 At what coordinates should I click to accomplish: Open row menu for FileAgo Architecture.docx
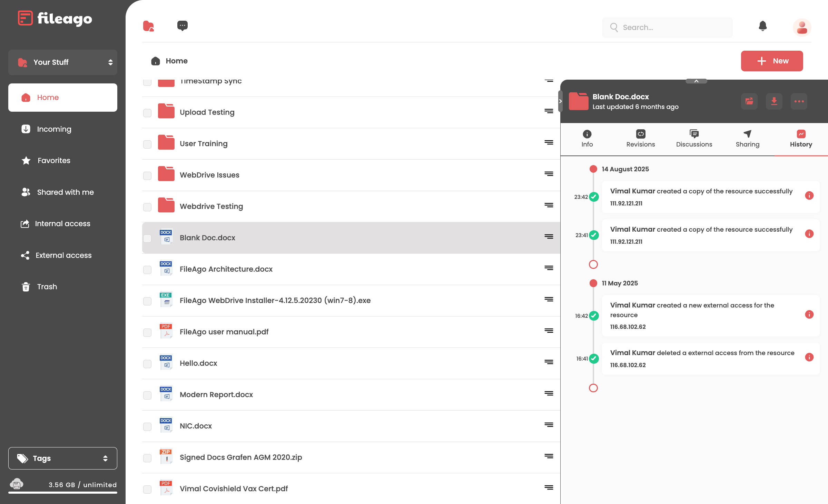549,268
